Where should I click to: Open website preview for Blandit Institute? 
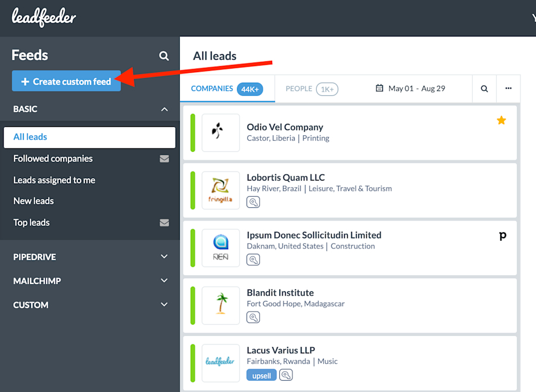click(x=253, y=317)
